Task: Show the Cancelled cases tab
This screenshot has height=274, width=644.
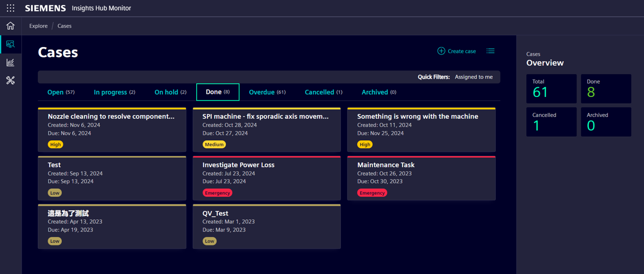Action: [x=323, y=92]
